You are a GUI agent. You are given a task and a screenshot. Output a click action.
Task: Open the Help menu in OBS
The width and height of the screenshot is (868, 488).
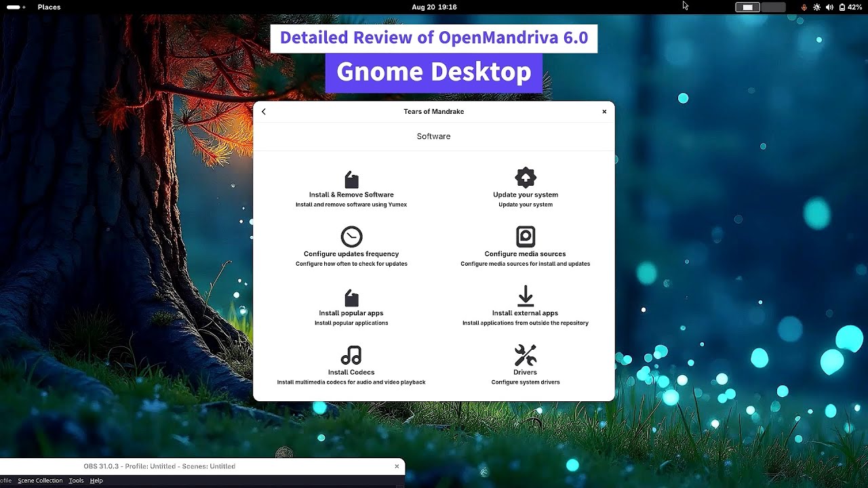96,481
